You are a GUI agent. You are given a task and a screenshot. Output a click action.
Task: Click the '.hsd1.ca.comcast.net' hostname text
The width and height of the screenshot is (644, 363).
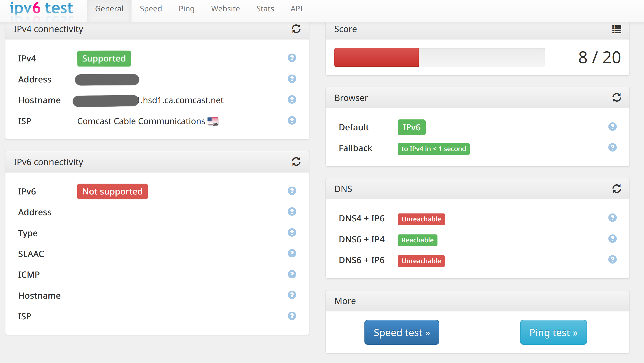point(182,100)
